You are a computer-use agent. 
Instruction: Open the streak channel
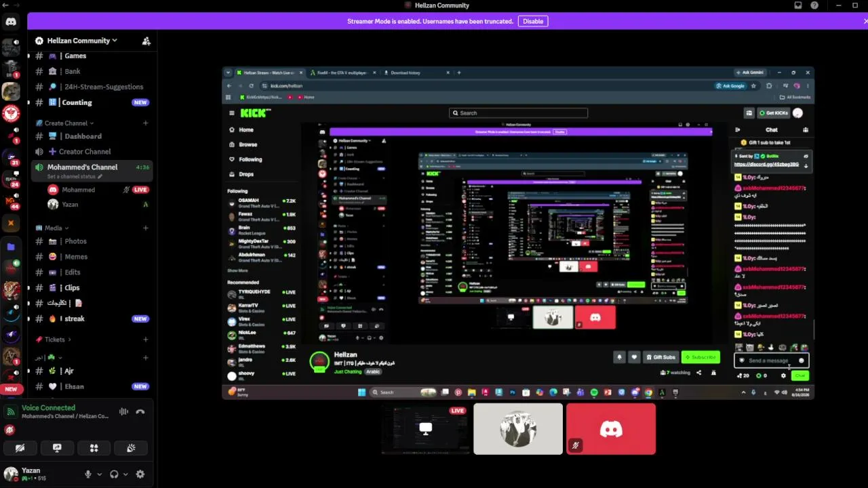(92, 319)
